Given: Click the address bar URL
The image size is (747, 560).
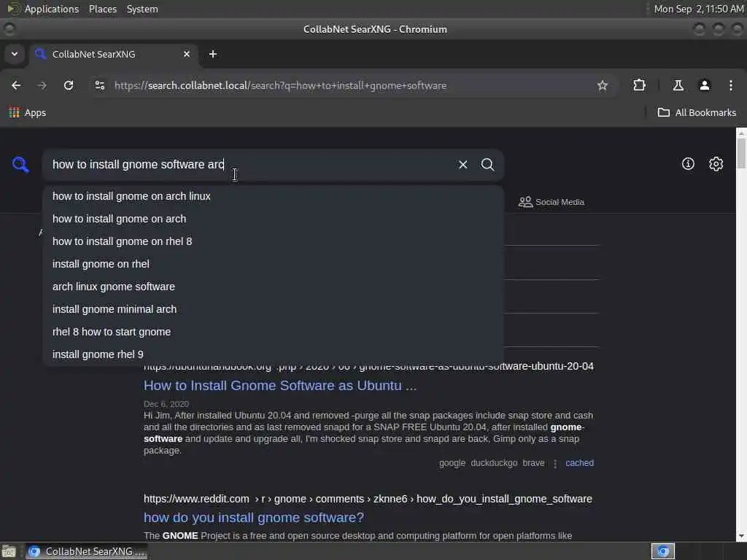Looking at the screenshot, I should pos(280,86).
